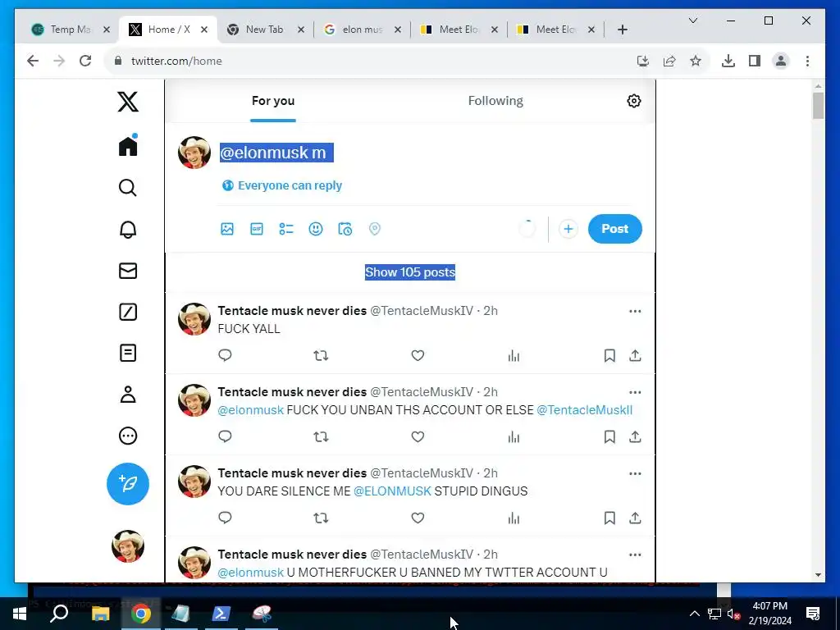Open More circle menu in sidebar
The height and width of the screenshot is (630, 840).
coord(127,436)
